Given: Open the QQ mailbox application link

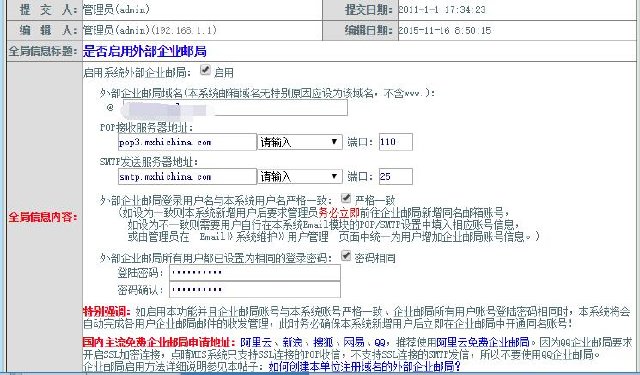Looking at the screenshot, I should 380,342.
